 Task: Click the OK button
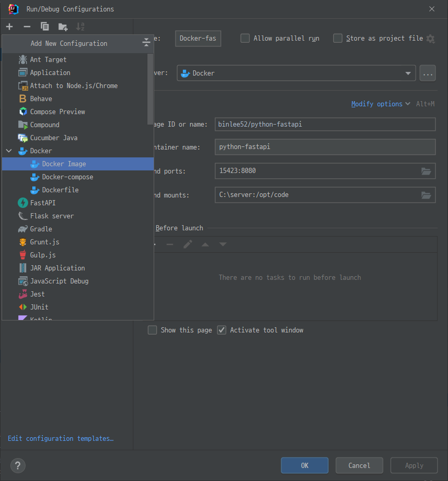click(305, 465)
